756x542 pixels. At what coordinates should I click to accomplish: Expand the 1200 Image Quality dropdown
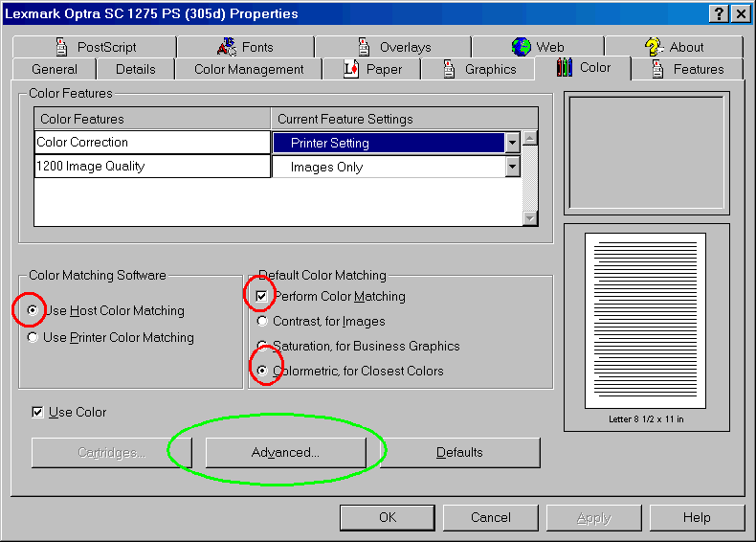tap(513, 167)
